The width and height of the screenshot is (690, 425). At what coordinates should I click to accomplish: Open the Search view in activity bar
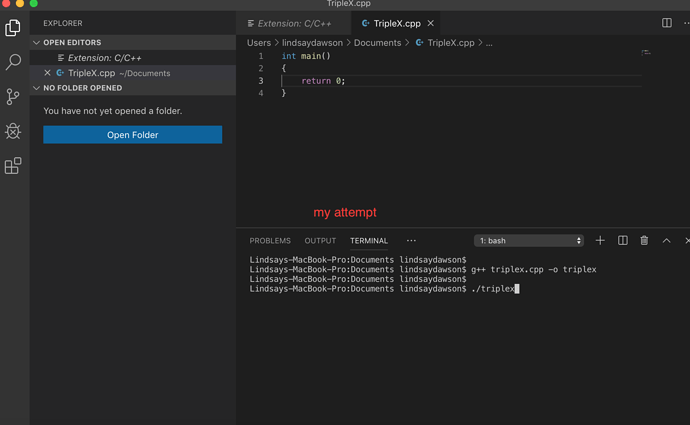coord(13,62)
